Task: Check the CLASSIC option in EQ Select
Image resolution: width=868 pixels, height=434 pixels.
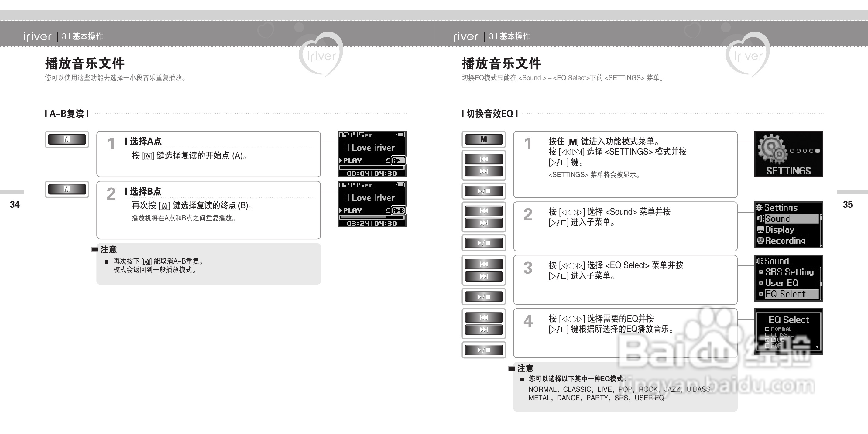Action: [x=767, y=335]
